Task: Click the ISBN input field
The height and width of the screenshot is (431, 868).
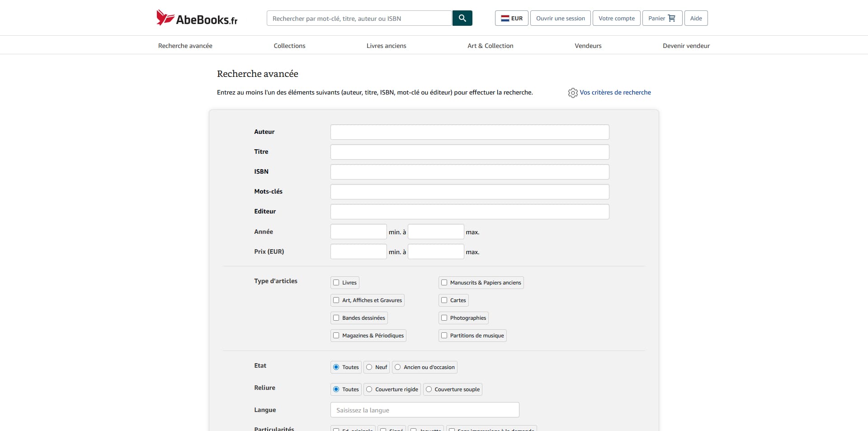Action: [x=470, y=172]
